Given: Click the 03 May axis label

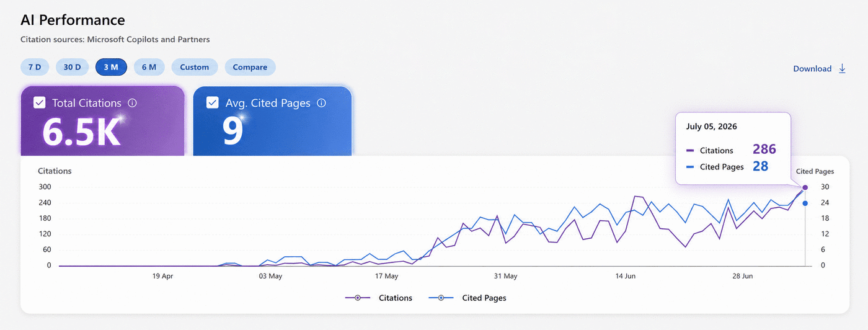Looking at the screenshot, I should [x=270, y=276].
